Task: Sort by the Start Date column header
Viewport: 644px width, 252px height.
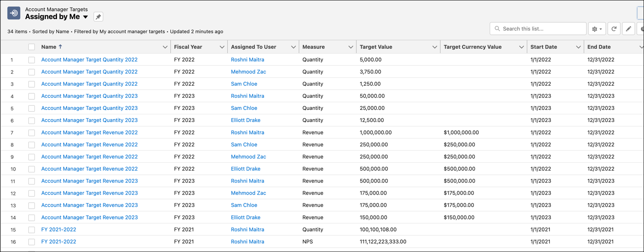Action: [x=543, y=47]
